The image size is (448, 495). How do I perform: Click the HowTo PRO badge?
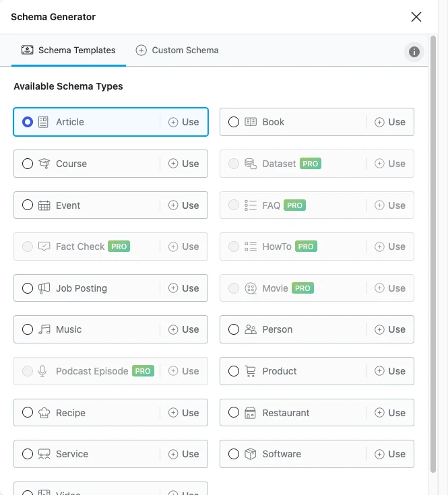point(306,246)
